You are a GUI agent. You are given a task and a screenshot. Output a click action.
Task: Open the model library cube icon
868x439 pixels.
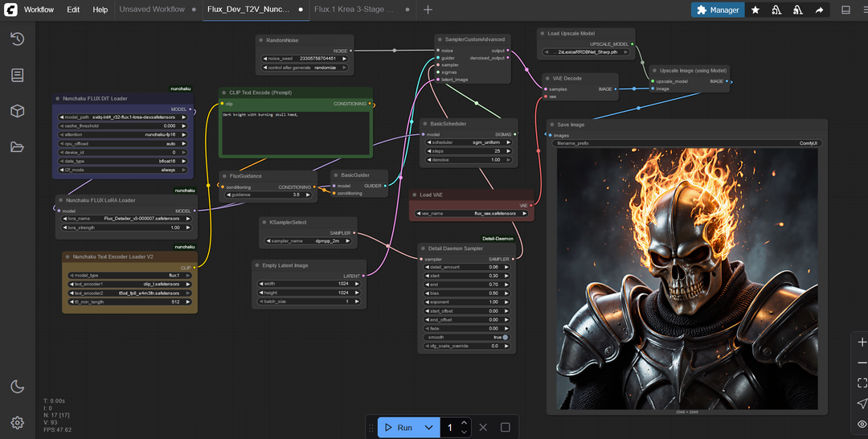(17, 111)
